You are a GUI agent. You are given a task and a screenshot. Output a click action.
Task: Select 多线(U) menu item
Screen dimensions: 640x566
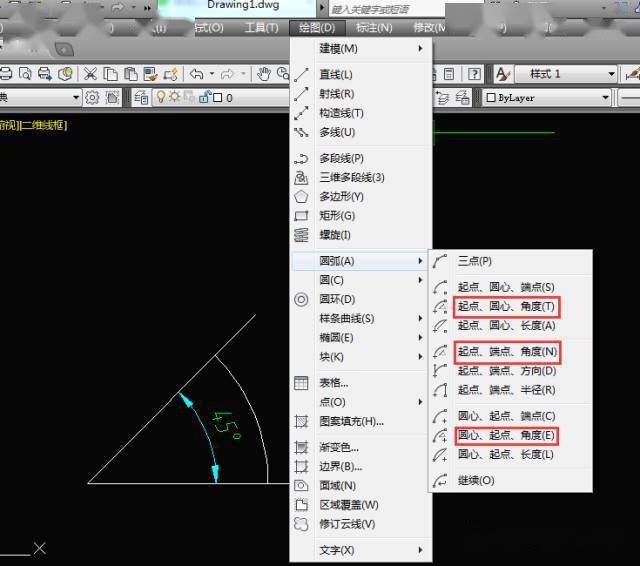point(361,132)
